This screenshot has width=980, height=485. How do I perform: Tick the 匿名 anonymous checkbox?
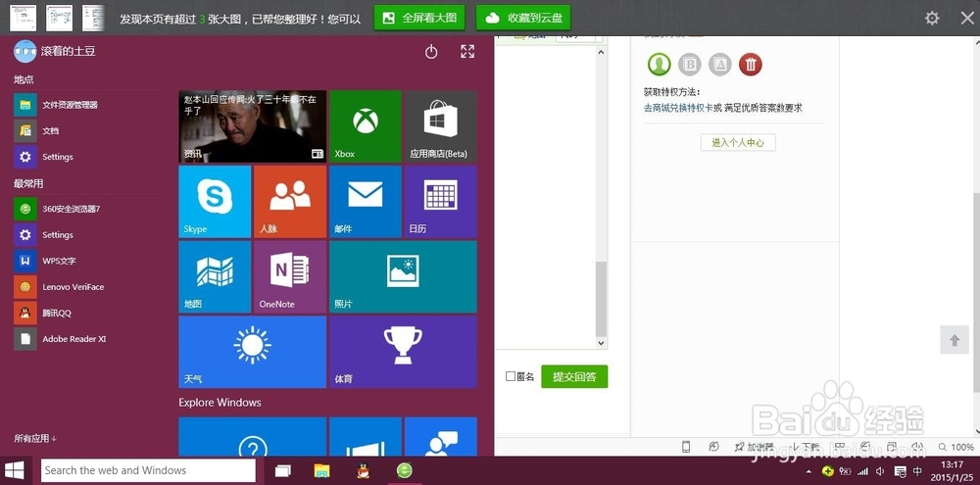tap(510, 377)
